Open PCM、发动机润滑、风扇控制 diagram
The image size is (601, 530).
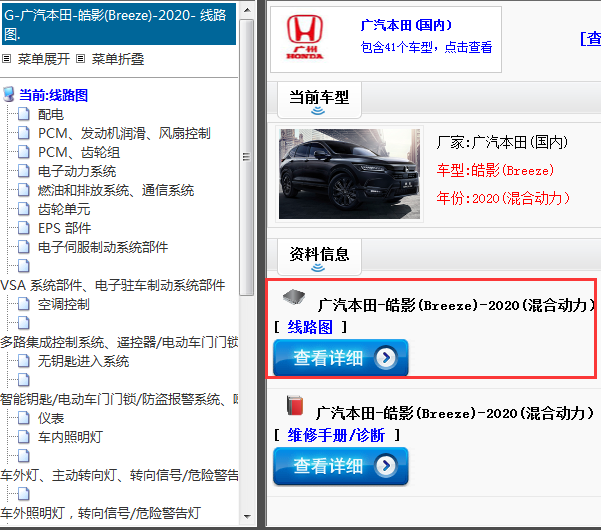pyautogui.click(x=124, y=133)
